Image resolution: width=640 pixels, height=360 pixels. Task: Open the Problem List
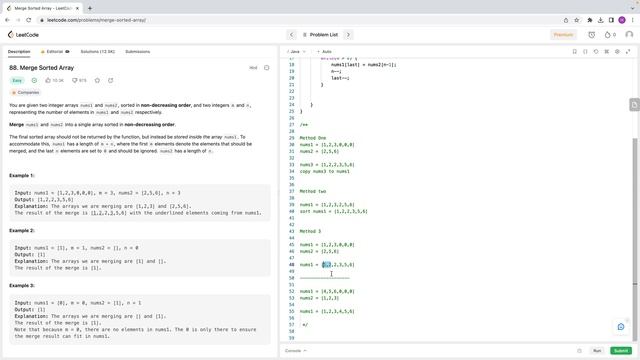(x=320, y=35)
